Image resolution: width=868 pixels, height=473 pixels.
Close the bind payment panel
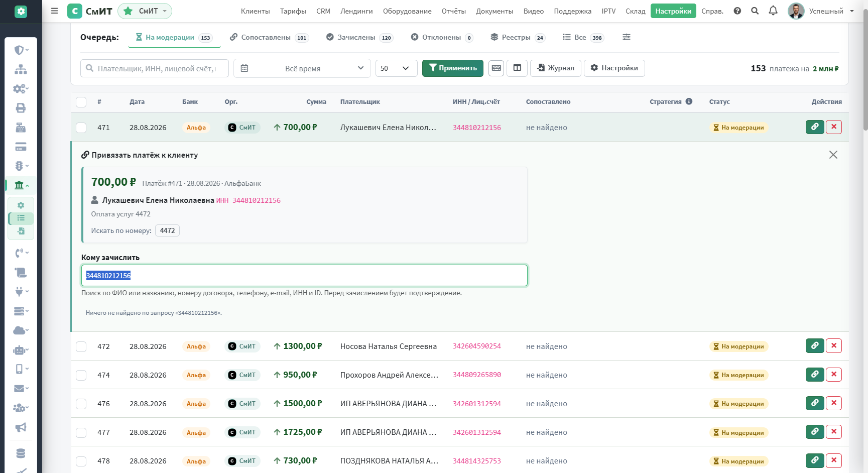[x=833, y=155]
